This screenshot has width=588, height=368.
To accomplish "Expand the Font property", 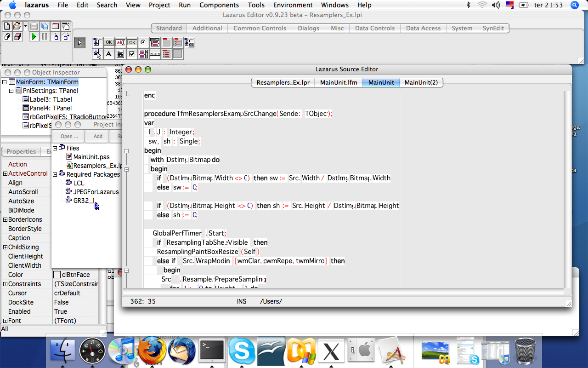I will (x=5, y=321).
